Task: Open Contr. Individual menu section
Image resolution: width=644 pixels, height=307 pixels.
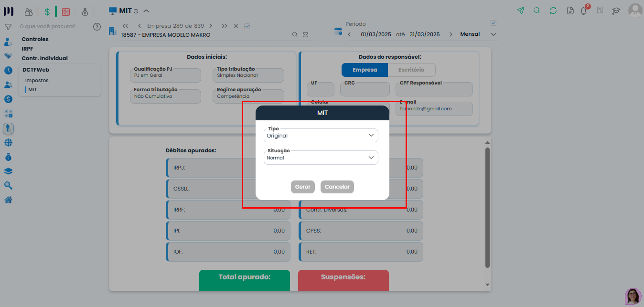Action: 44,58
